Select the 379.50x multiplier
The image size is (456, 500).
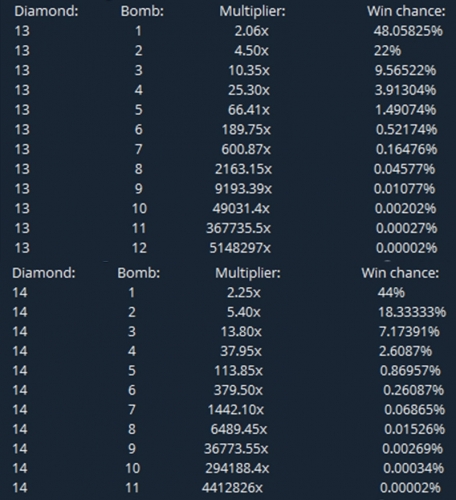238,390
